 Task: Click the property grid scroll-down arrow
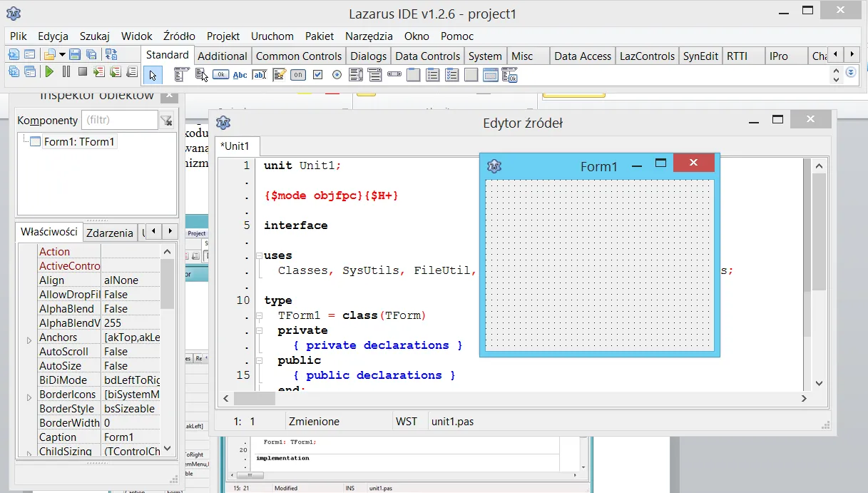point(168,449)
